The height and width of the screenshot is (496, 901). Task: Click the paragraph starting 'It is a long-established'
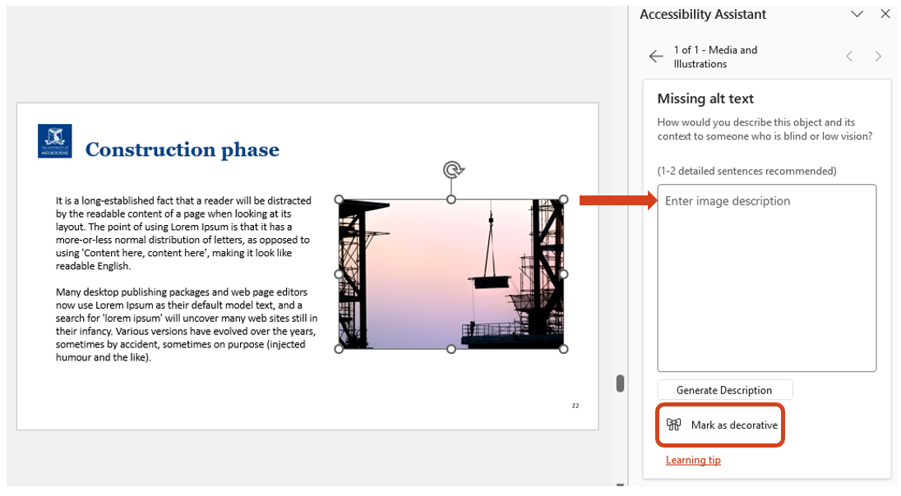(183, 233)
